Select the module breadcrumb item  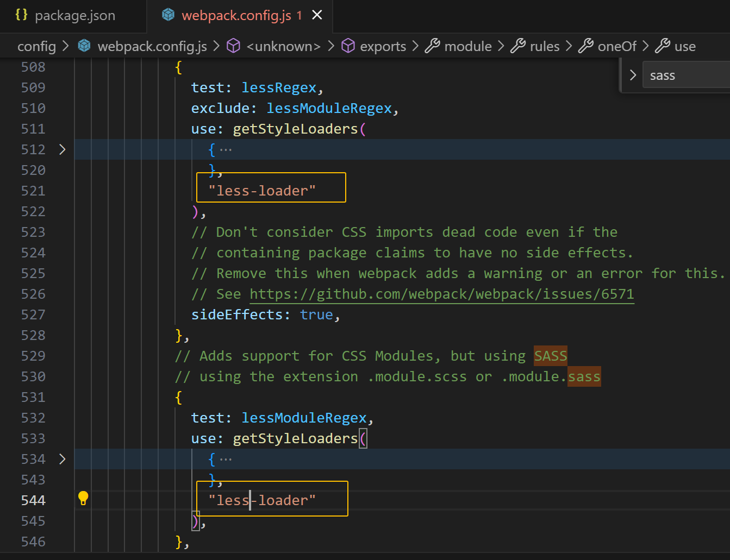468,46
